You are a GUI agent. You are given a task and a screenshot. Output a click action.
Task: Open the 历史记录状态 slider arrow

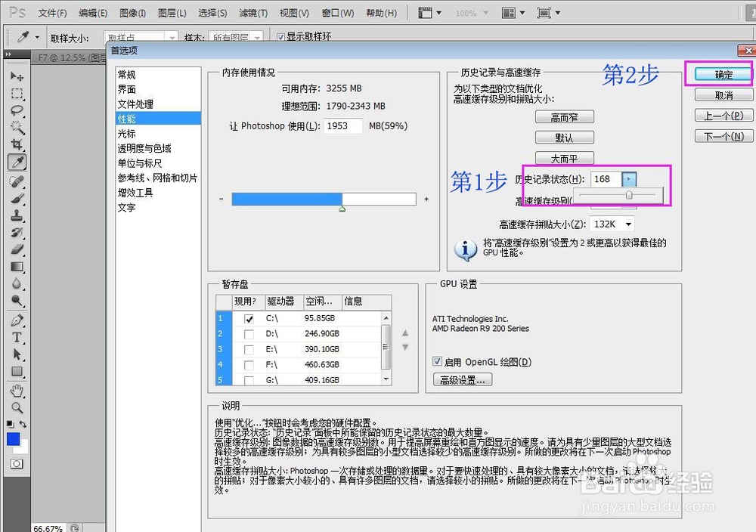pos(629,179)
